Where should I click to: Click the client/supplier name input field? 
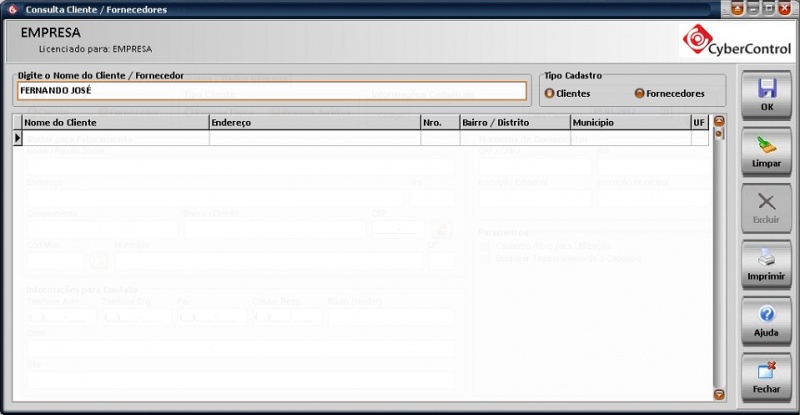(x=271, y=91)
